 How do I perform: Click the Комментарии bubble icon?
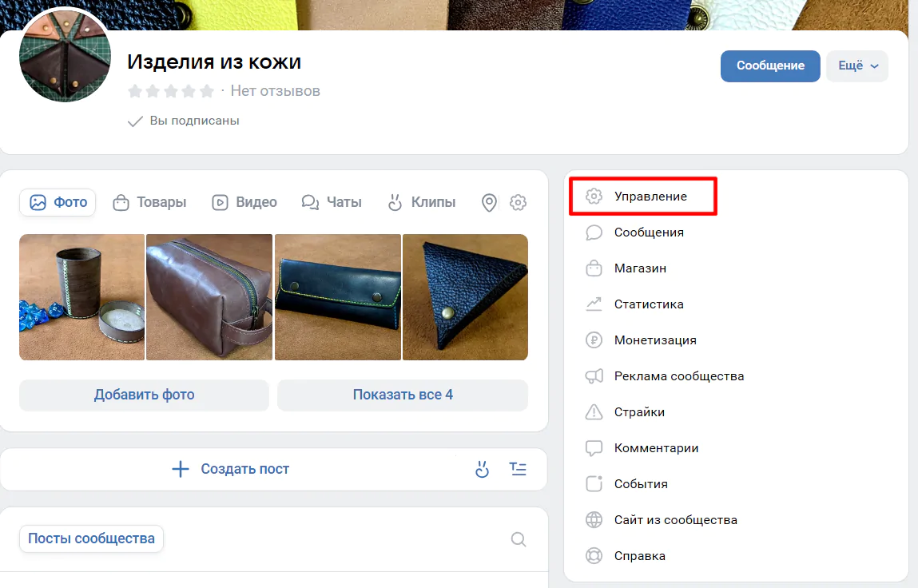[x=594, y=449]
